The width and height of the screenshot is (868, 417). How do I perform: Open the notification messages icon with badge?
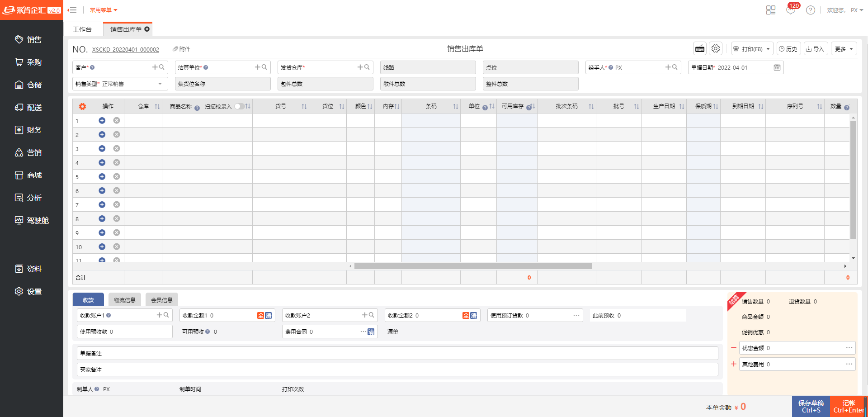coord(791,10)
